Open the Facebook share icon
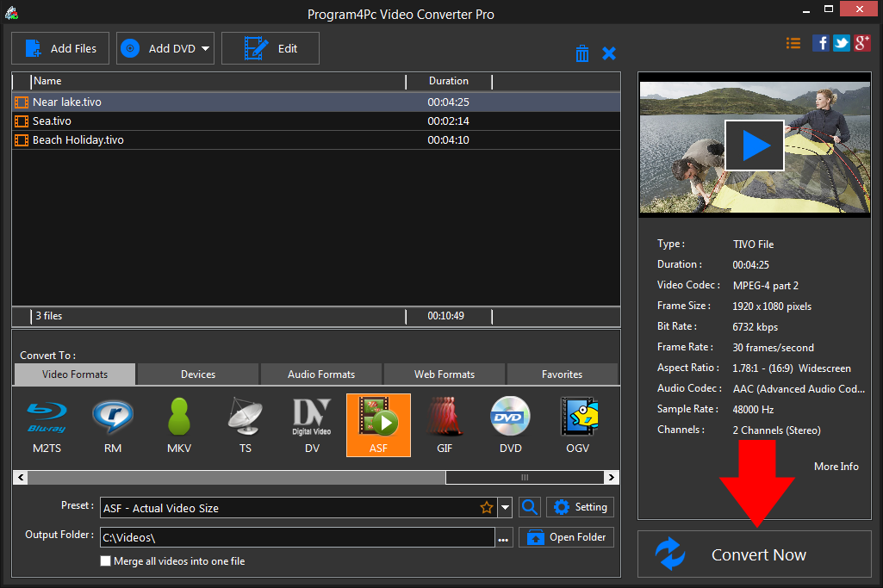Screen dimensions: 883x588 pos(820,43)
